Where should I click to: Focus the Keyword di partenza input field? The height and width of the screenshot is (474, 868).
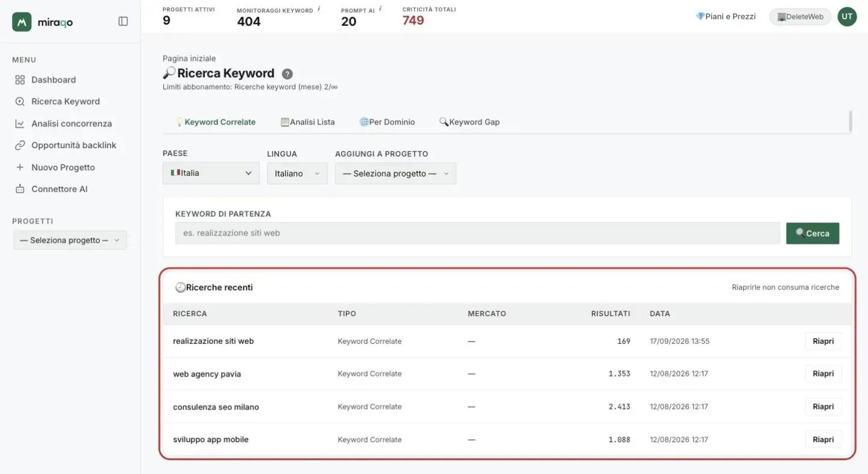(477, 233)
